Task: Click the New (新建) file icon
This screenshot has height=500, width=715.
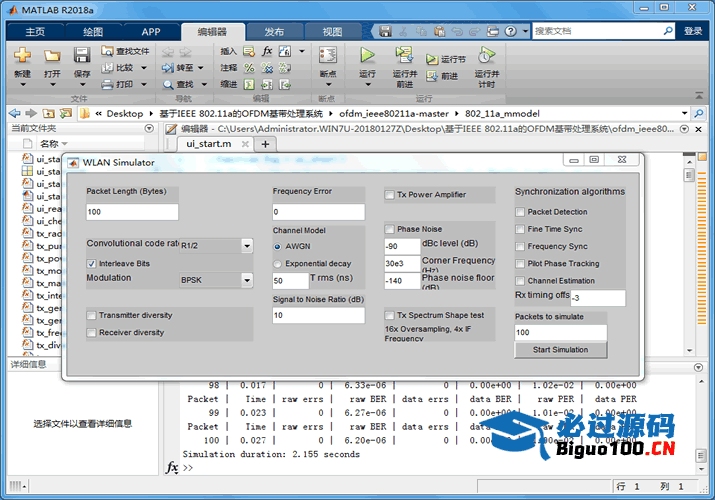Action: [22, 56]
